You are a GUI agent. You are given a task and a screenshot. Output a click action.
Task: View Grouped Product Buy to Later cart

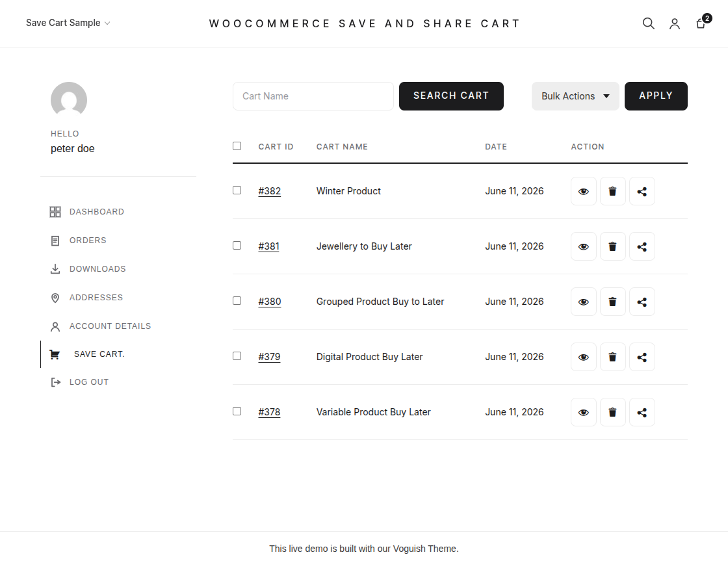[584, 302]
